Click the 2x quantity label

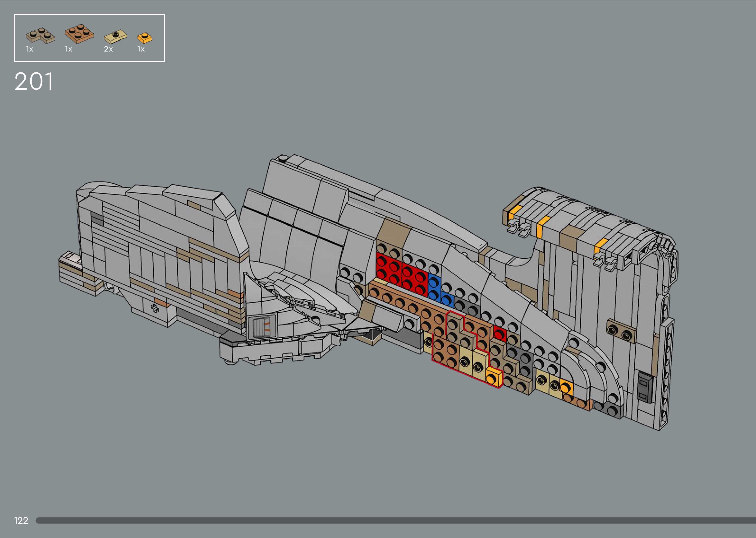(x=108, y=49)
